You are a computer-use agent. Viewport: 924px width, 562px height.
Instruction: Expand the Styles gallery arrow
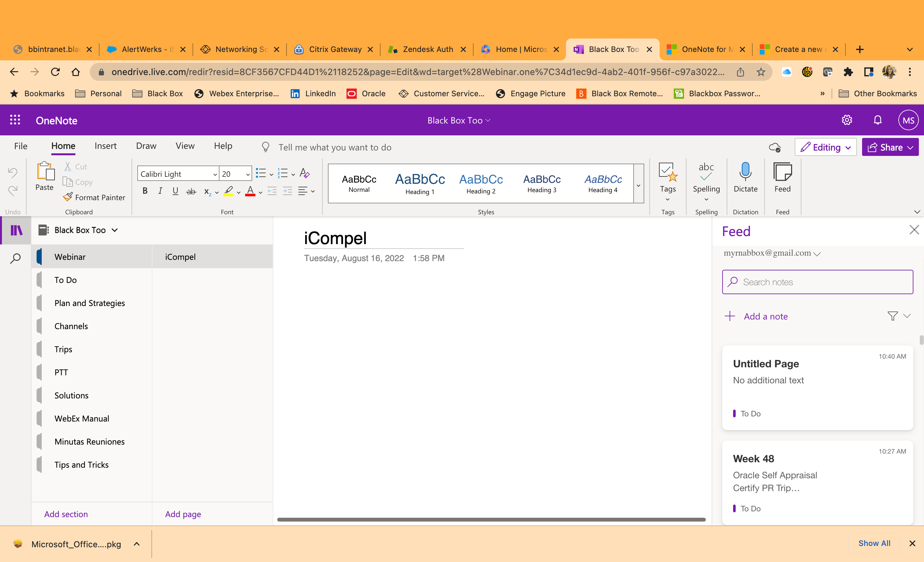point(638,185)
